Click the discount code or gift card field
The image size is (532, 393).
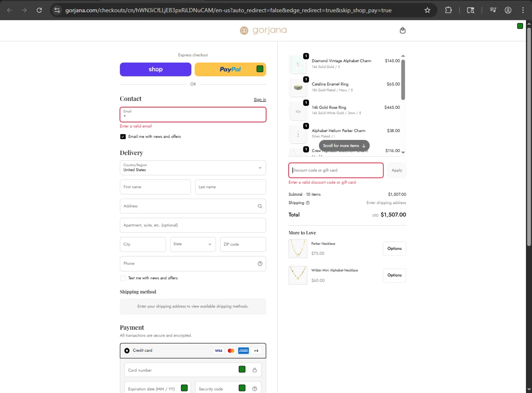(x=336, y=170)
